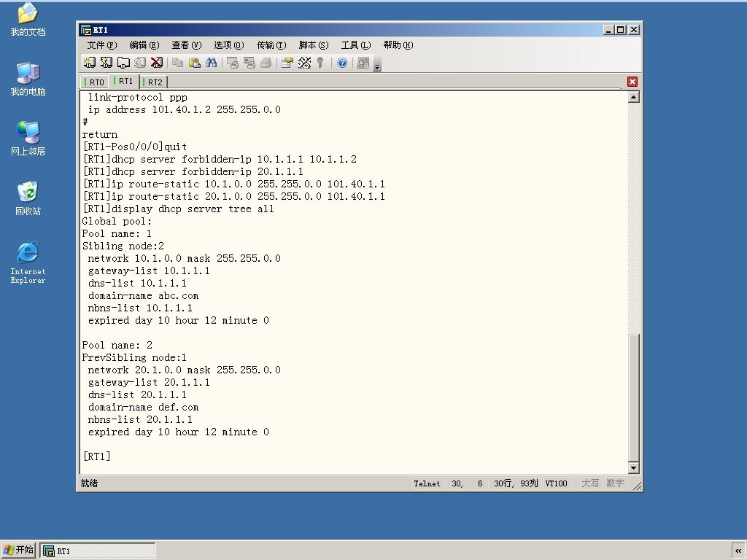
Task: Click the Connect toolbar icon
Action: point(90,63)
